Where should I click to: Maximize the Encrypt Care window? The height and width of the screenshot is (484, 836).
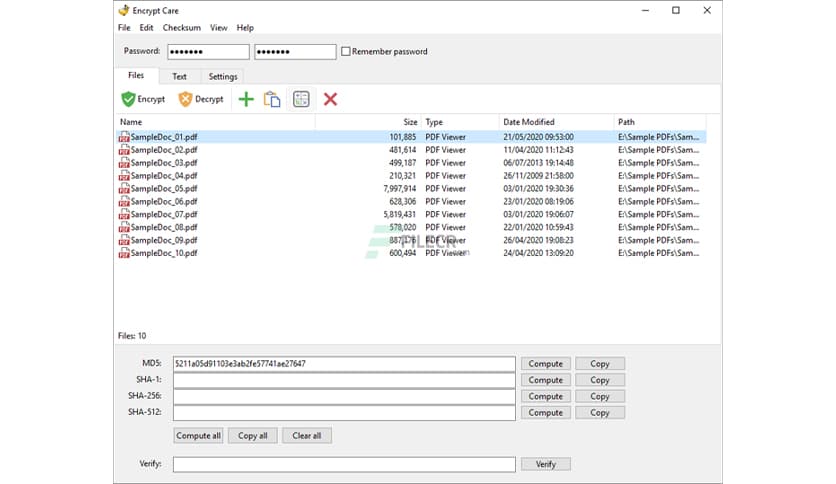point(676,10)
